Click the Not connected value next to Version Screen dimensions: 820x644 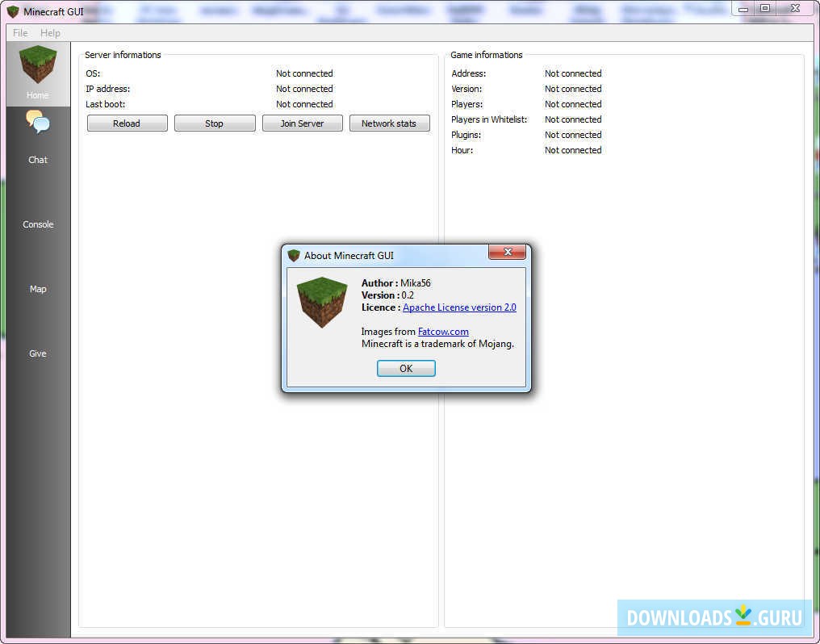(572, 89)
